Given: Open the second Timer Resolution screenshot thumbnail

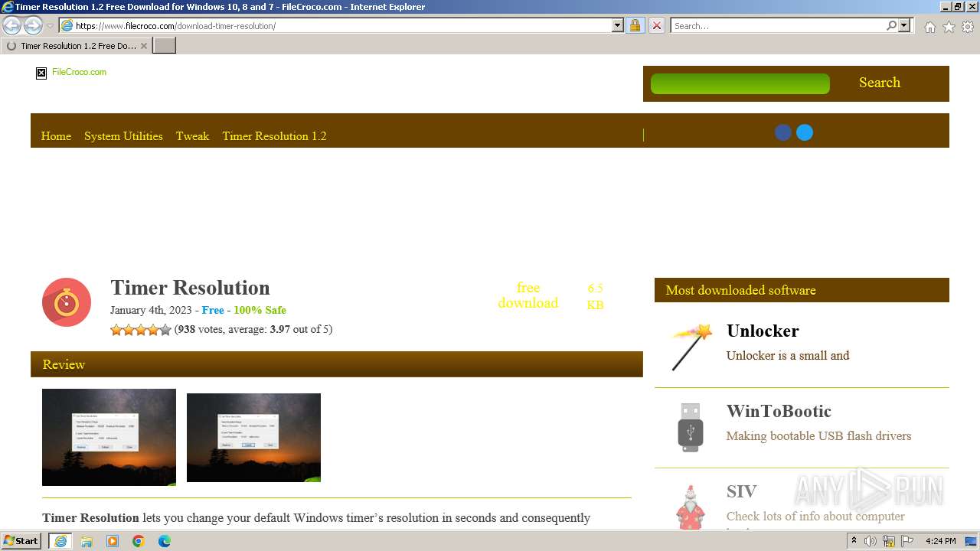Looking at the screenshot, I should point(253,438).
